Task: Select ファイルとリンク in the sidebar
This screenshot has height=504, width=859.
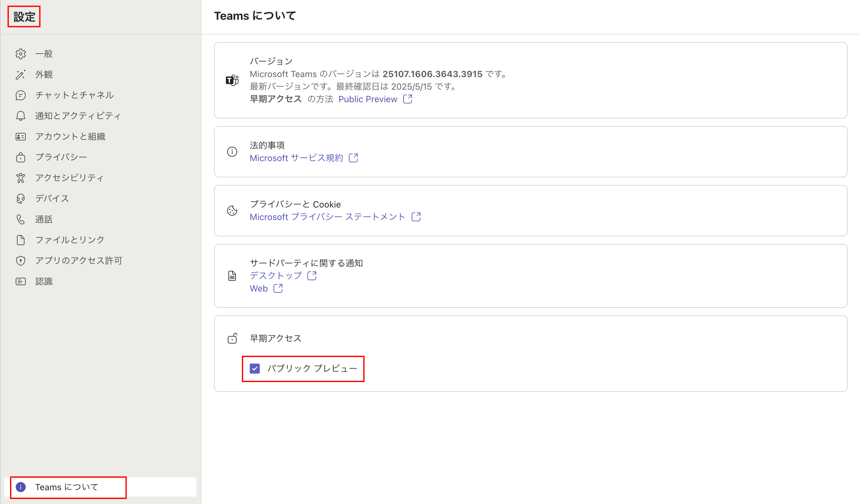Action: click(101, 240)
